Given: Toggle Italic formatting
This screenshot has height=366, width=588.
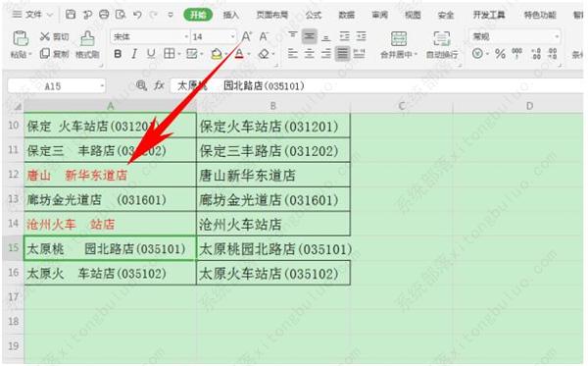Looking at the screenshot, I should (134, 54).
